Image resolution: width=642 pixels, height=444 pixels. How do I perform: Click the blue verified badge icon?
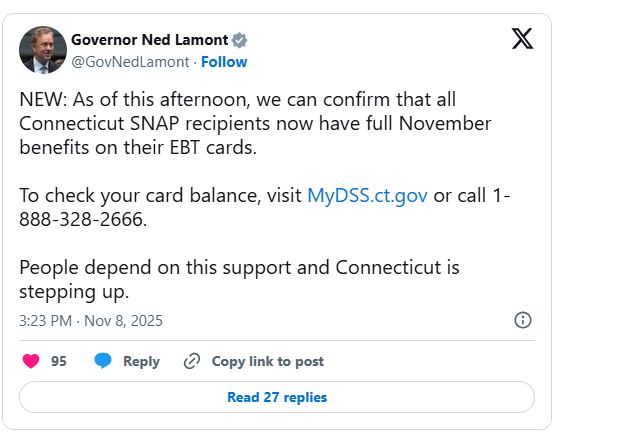240,41
